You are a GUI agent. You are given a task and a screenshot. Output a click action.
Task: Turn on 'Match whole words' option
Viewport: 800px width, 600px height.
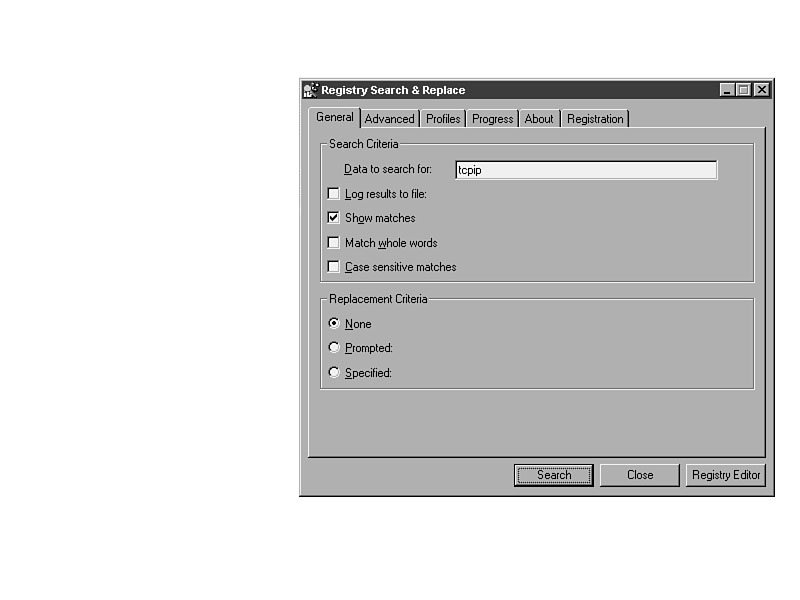click(x=334, y=243)
